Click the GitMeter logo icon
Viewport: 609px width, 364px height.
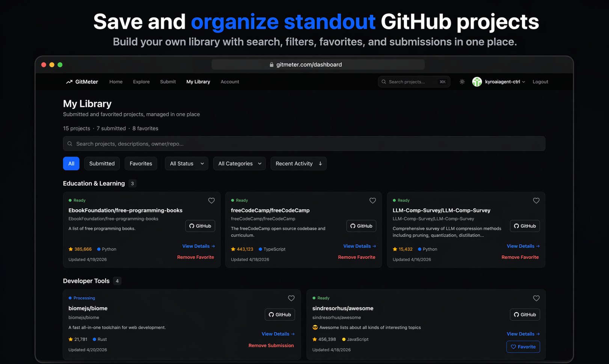[x=69, y=82]
